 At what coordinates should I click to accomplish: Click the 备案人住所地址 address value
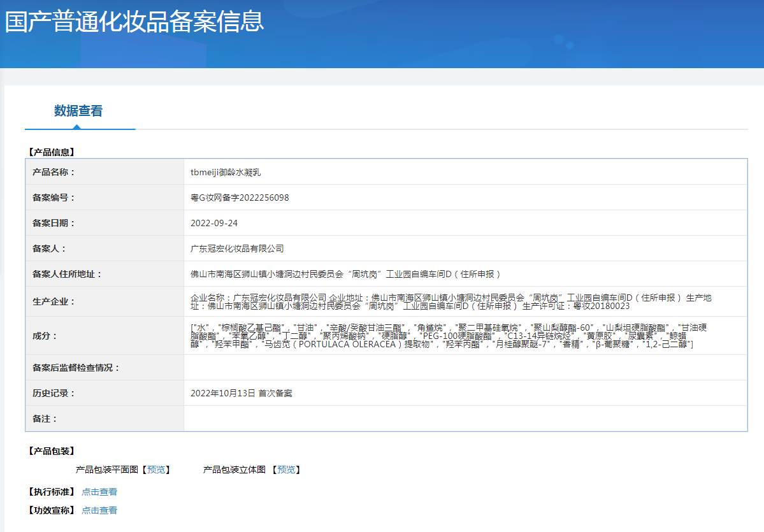pyautogui.click(x=346, y=274)
